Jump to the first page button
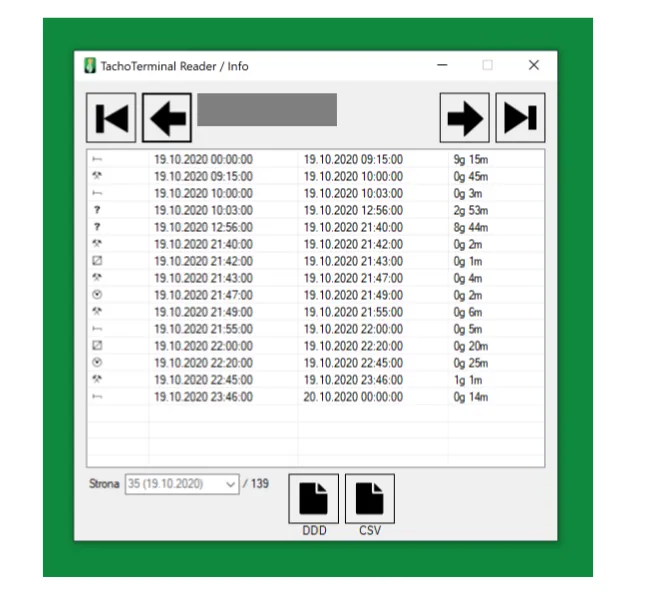 point(111,118)
